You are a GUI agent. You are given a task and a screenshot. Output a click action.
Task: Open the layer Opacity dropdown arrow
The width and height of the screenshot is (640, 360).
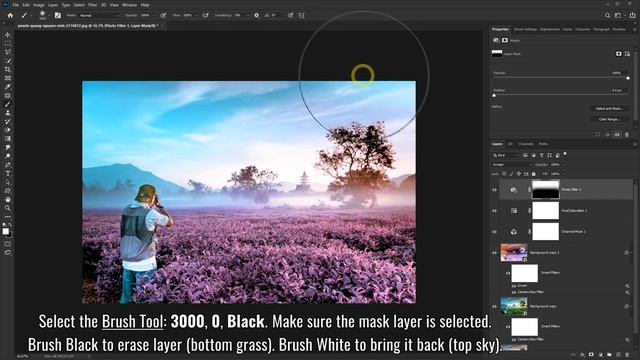564,164
